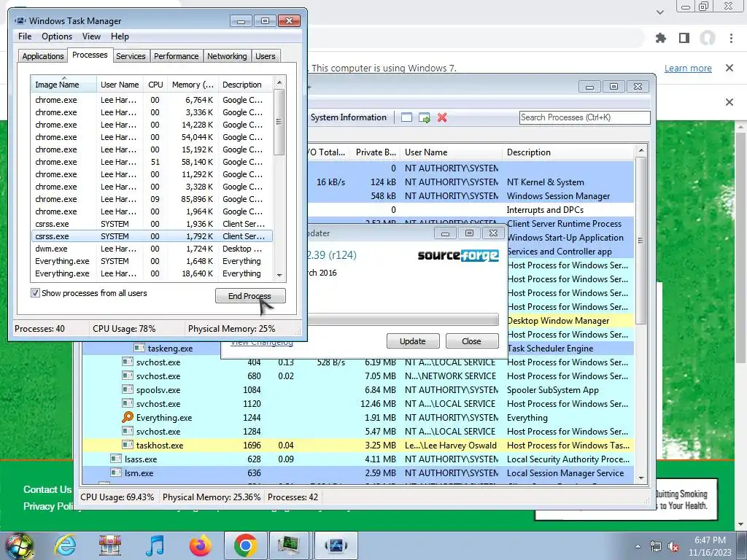The height and width of the screenshot is (560, 747).
Task: Open the Help menu in Task Manager
Action: point(120,36)
